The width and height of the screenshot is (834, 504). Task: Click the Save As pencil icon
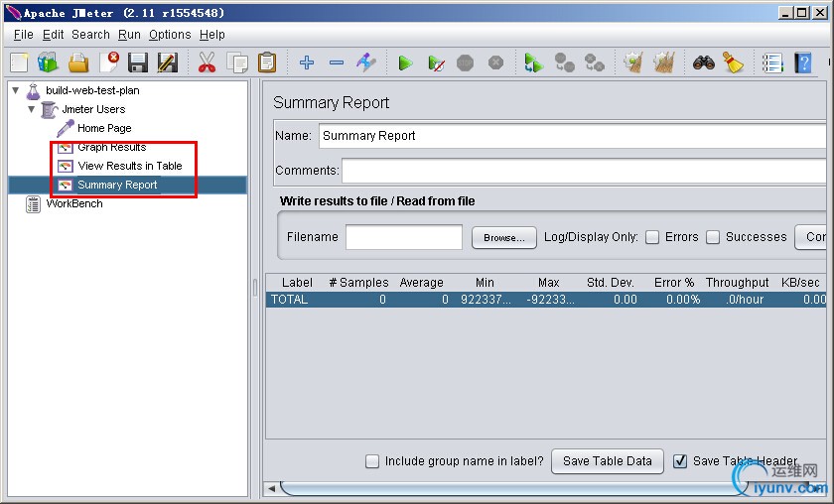(x=167, y=63)
